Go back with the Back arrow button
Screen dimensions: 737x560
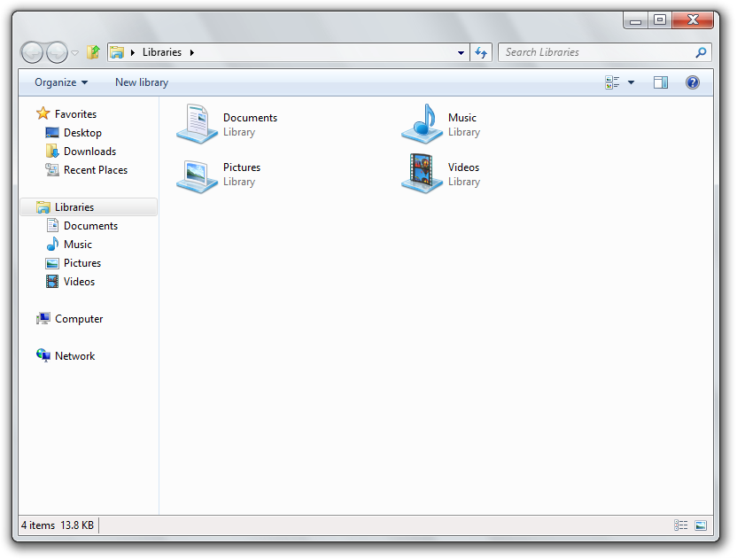32,52
